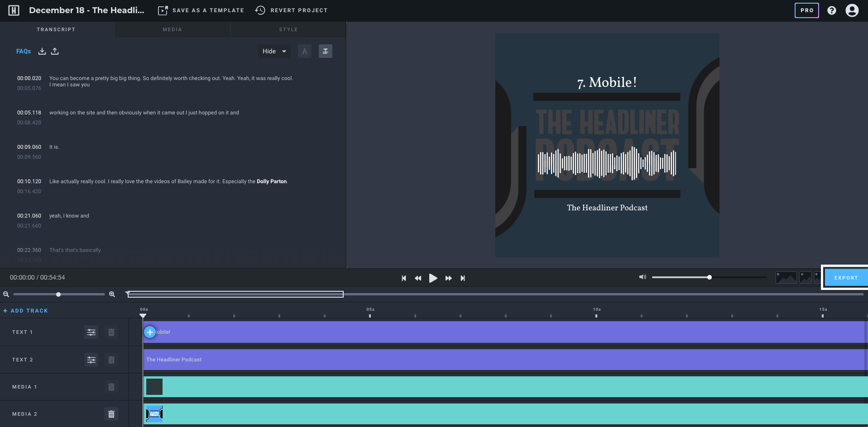Click the 00:21.060 start timestamp
The image size is (868, 427).
29,216
